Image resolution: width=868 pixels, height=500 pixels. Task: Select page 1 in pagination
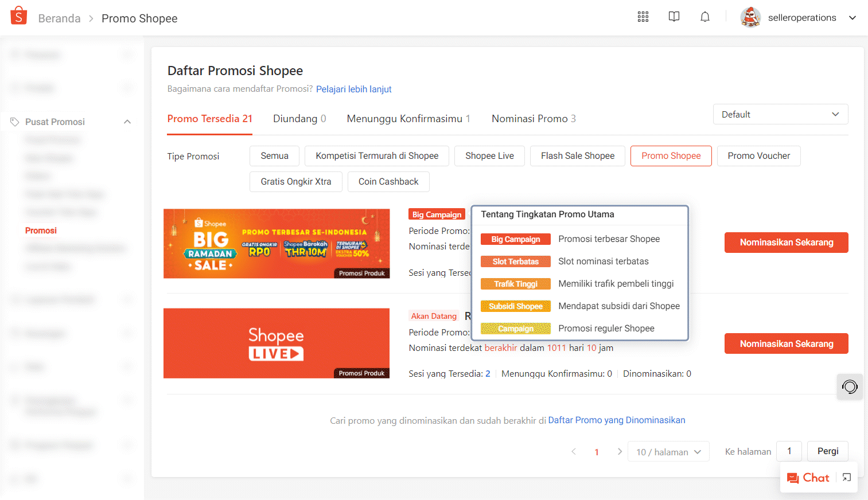(597, 452)
